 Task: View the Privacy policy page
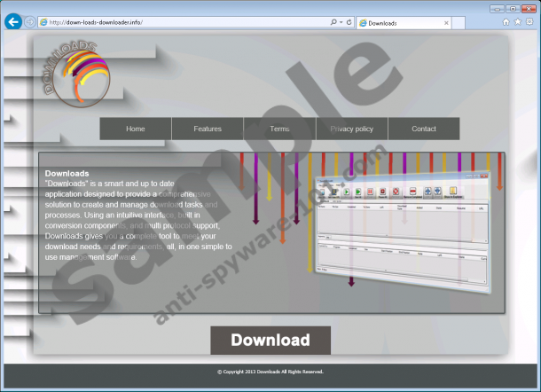click(x=352, y=129)
